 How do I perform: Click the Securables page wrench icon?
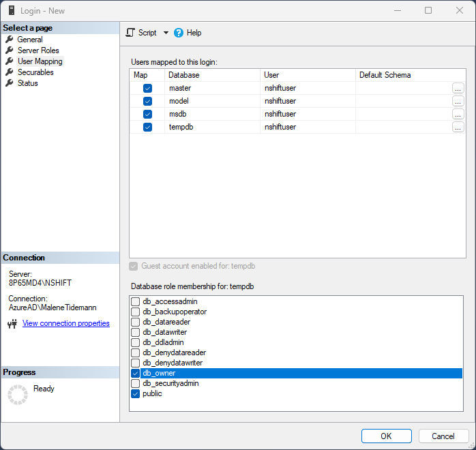[x=10, y=72]
